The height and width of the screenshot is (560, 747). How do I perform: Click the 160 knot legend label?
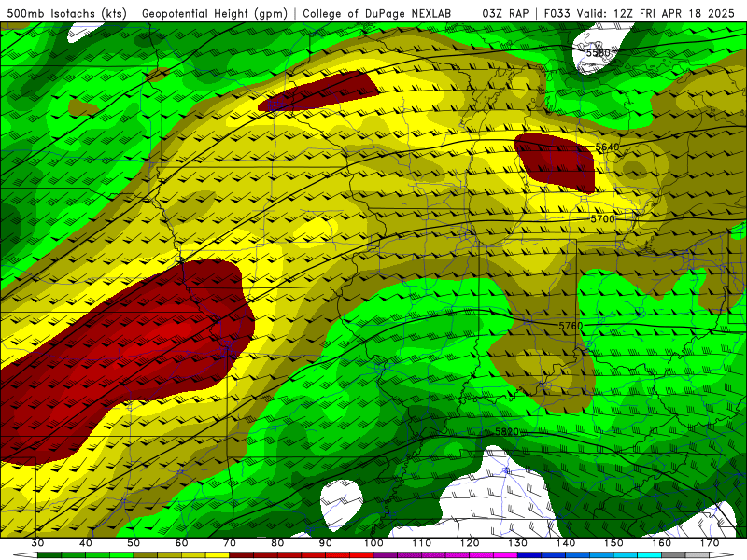662,543
